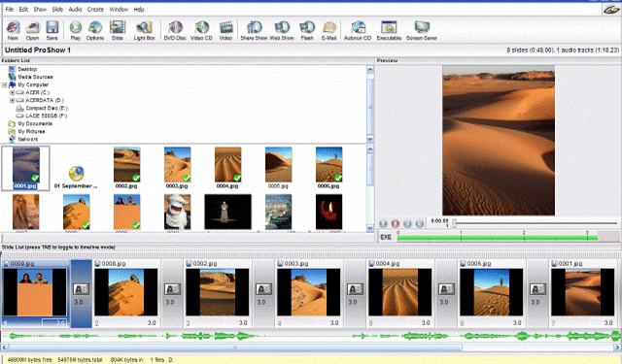
Task: Click the Web Show icon
Action: (x=282, y=30)
